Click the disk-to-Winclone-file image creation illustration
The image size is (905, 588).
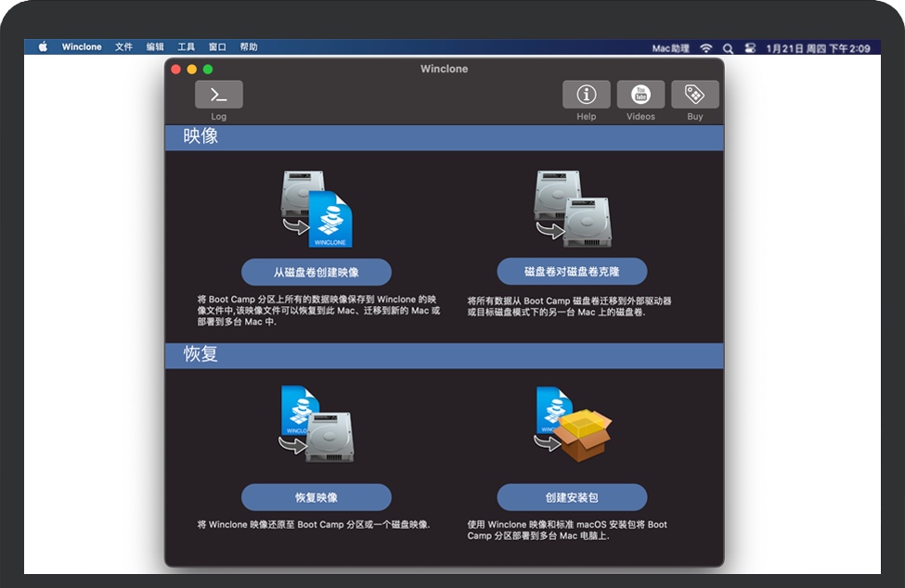[x=316, y=209]
